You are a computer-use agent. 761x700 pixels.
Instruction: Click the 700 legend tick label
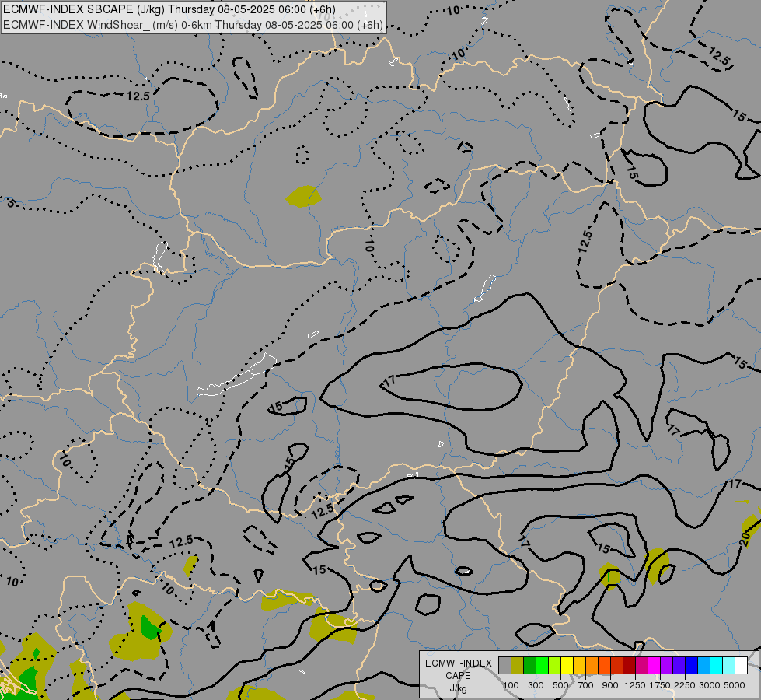click(x=586, y=685)
